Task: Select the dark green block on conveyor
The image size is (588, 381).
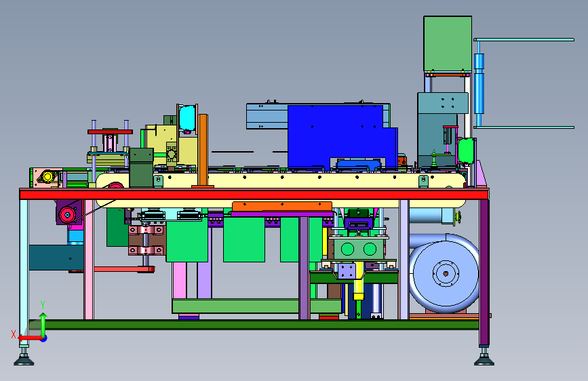Action: coord(141,167)
